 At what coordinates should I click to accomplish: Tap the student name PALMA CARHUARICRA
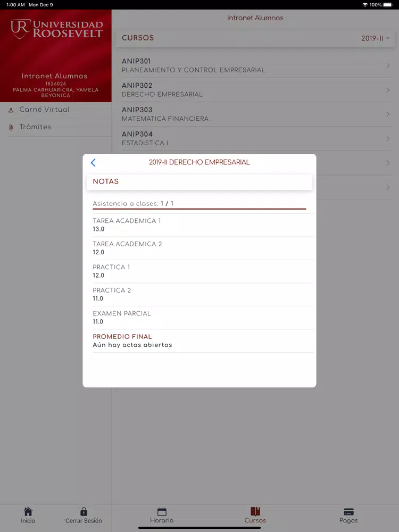[x=56, y=92]
